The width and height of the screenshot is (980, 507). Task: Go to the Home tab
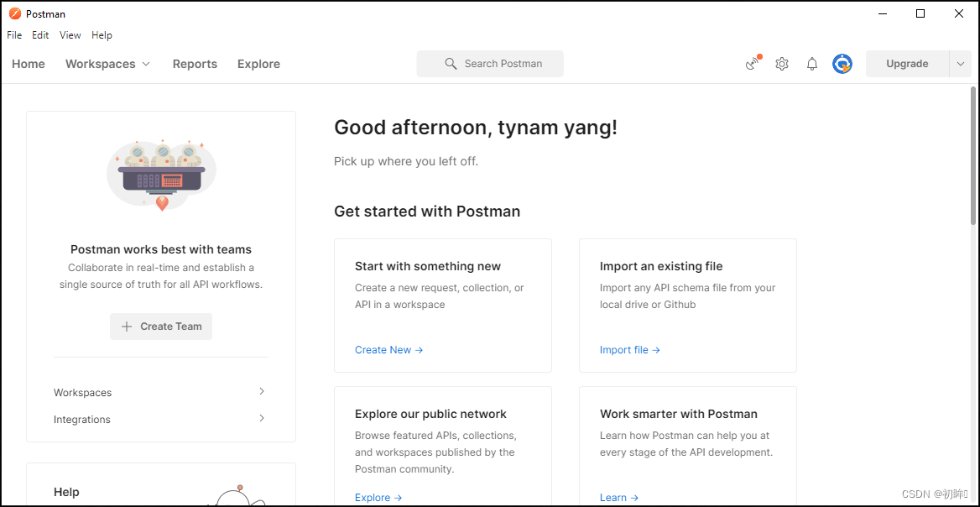pyautogui.click(x=29, y=64)
